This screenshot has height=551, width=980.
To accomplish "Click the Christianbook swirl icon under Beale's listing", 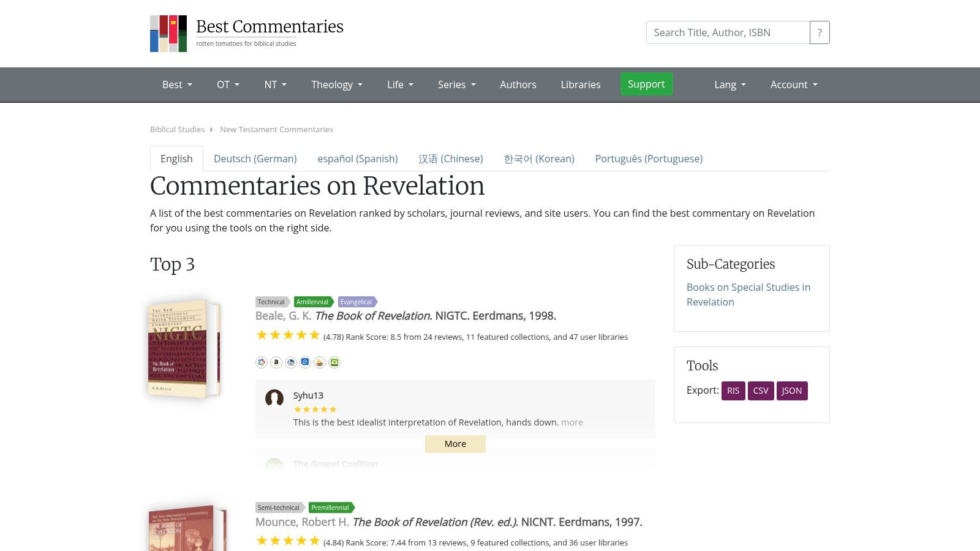I will tap(262, 362).
